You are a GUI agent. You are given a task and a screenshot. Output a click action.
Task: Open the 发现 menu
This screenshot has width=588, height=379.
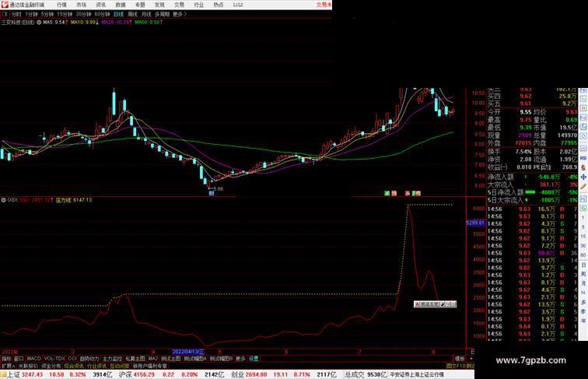159,5
